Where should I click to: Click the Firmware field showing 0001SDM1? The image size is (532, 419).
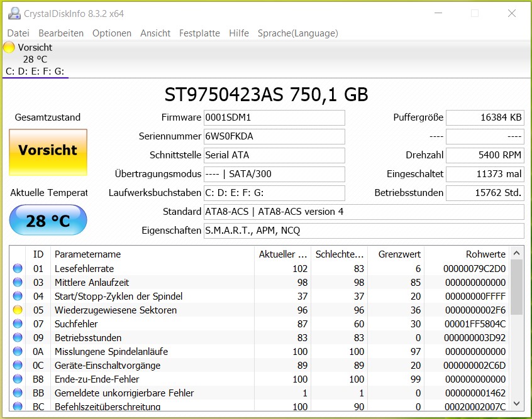coord(274,117)
